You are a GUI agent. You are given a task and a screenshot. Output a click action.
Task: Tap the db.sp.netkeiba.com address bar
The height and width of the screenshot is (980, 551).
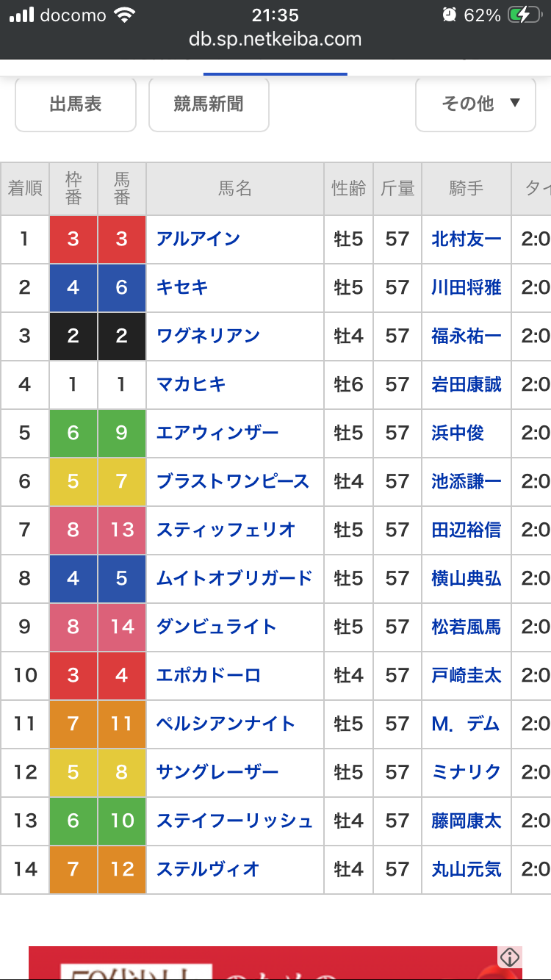[275, 40]
